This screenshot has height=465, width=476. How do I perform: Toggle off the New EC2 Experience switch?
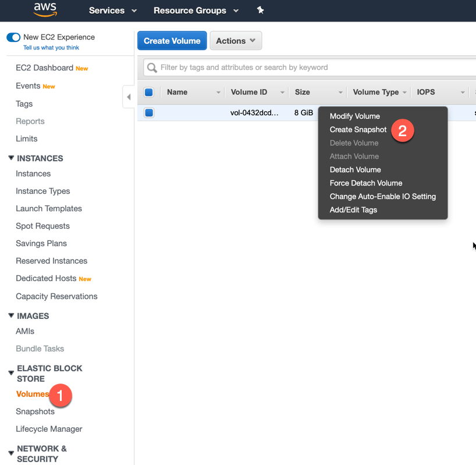[13, 37]
